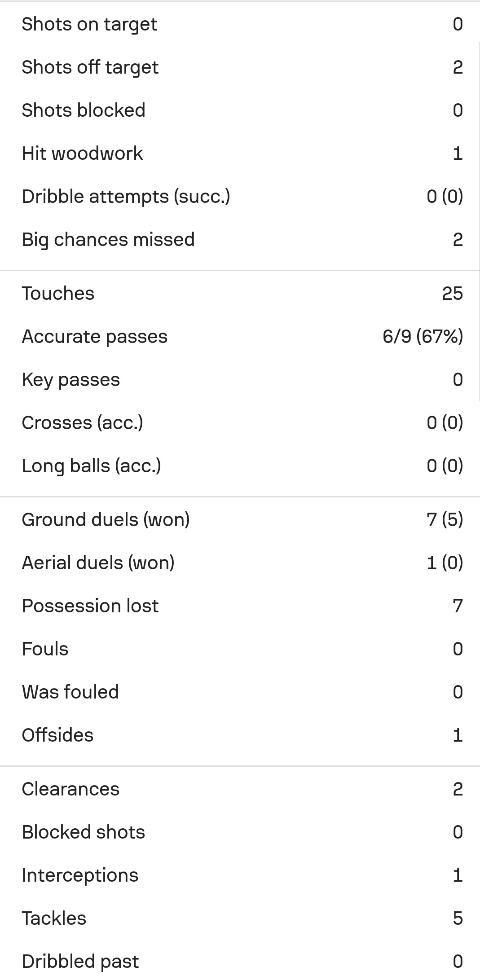Click the Touches value 25

(452, 294)
